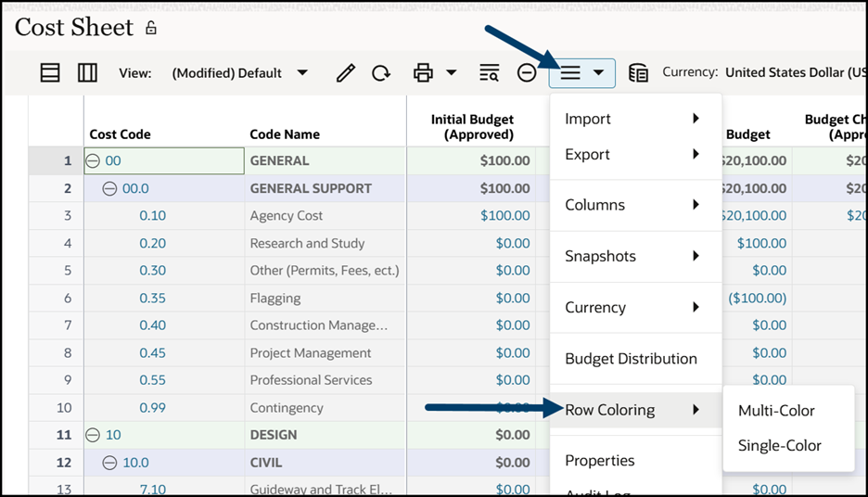Open the Budget Distribution menu item
Image resolution: width=868 pixels, height=497 pixels.
coord(631,359)
